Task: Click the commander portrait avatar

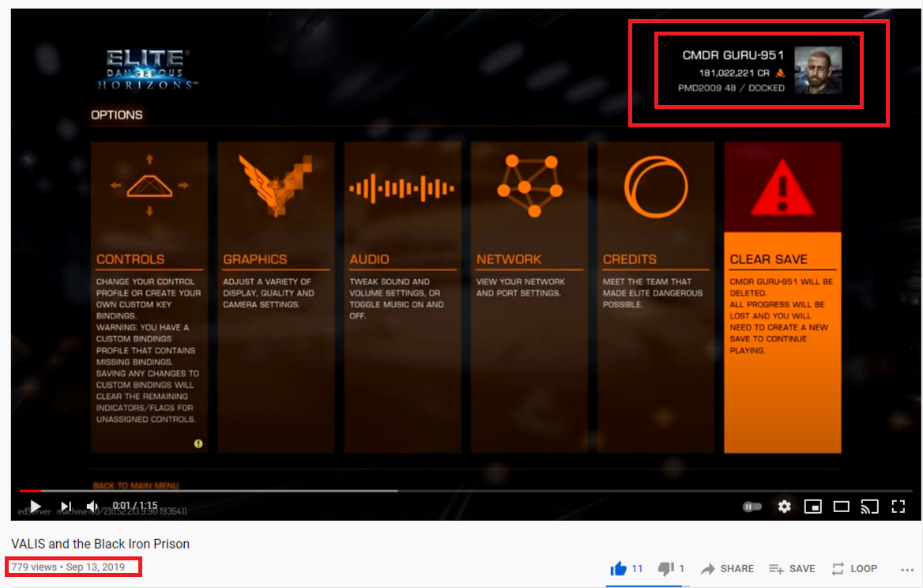Action: (818, 70)
